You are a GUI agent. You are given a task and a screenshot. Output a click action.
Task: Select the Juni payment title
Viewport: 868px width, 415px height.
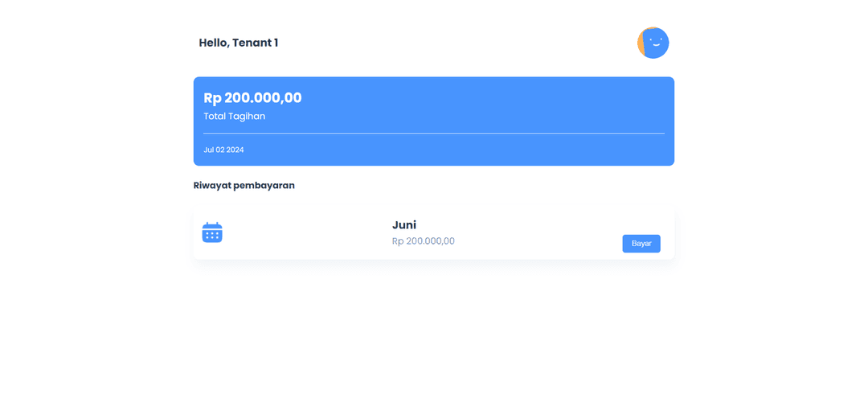point(404,225)
